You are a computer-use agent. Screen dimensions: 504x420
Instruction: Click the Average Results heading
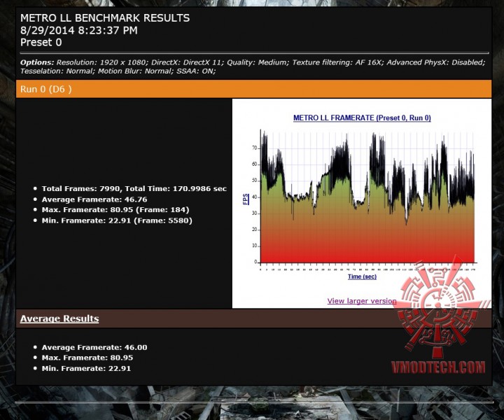[x=59, y=318]
